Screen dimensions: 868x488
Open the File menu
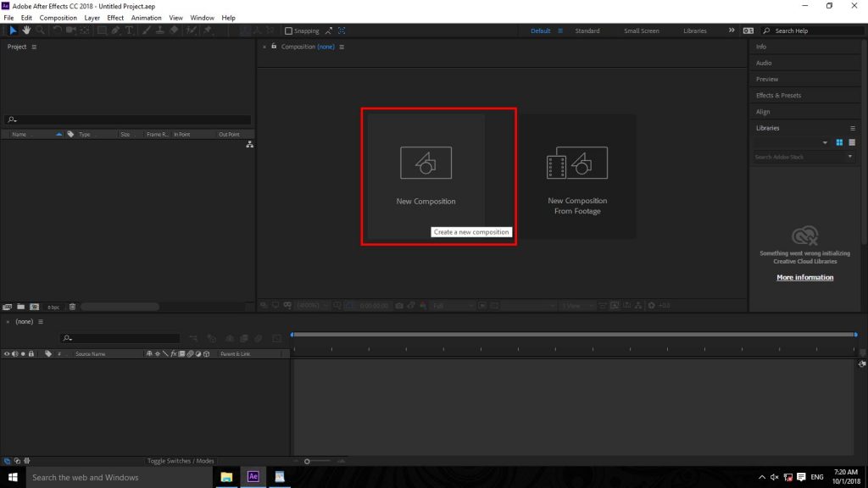click(x=8, y=18)
